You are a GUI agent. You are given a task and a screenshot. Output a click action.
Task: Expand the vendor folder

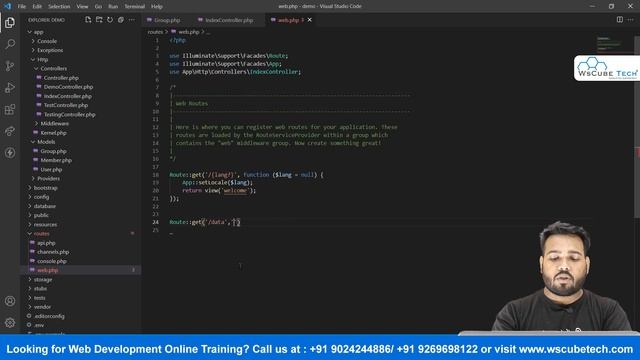[42, 307]
